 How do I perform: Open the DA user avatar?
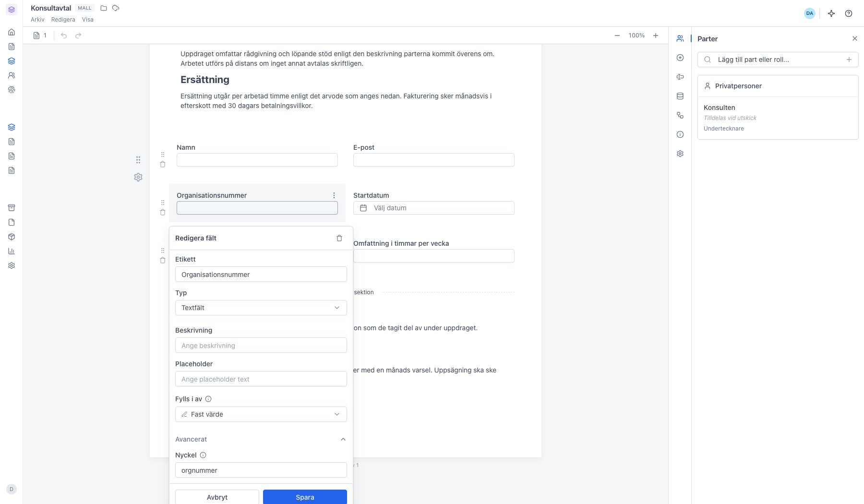[x=810, y=13]
